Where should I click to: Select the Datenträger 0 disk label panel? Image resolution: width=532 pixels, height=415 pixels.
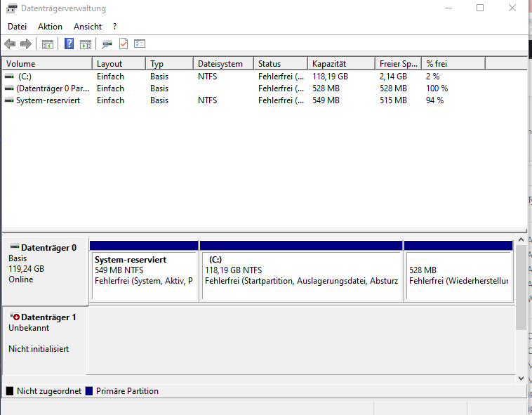click(45, 271)
